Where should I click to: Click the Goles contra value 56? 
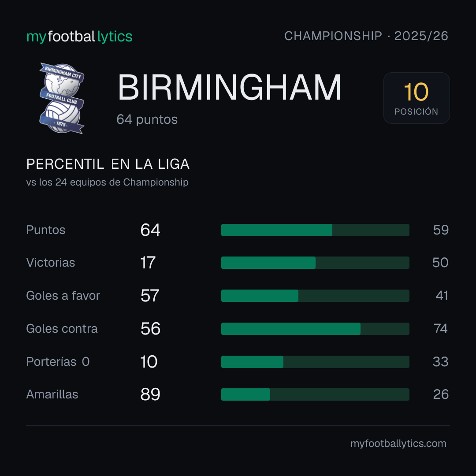coord(150,329)
